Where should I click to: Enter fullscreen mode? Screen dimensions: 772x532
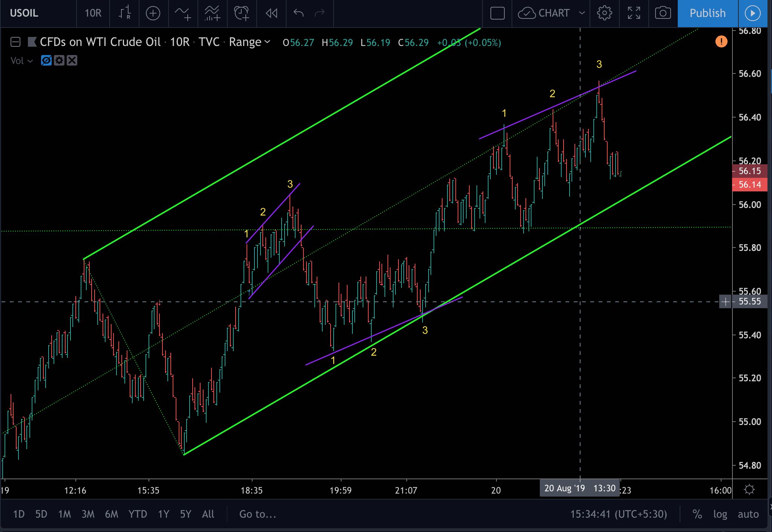click(634, 14)
